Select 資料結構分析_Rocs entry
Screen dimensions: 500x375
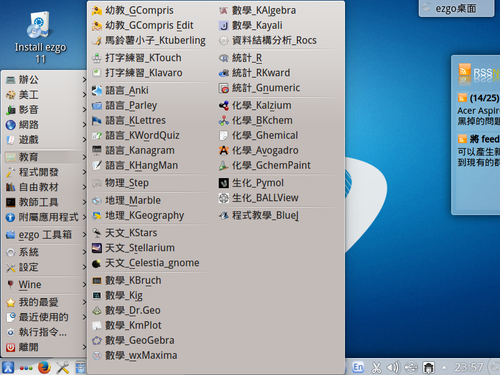(x=268, y=41)
